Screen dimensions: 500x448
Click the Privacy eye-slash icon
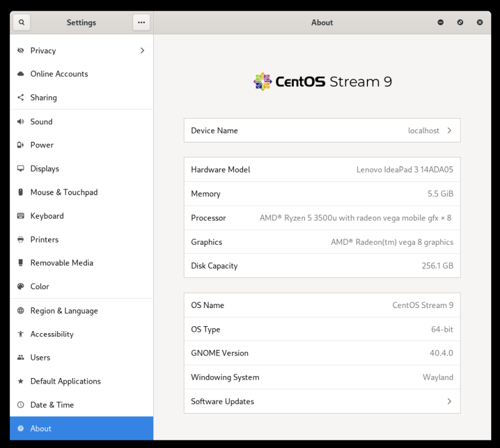[21, 51]
